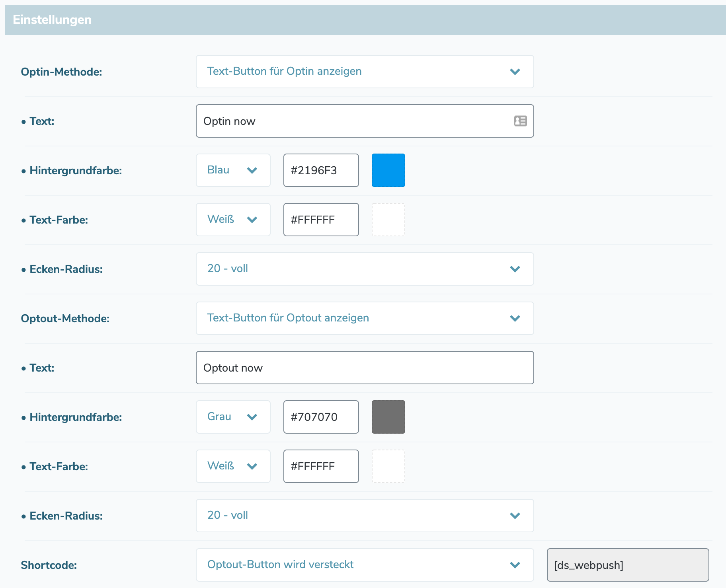The image size is (726, 588).
Task: Click the white Optout text color swatch
Action: [388, 466]
